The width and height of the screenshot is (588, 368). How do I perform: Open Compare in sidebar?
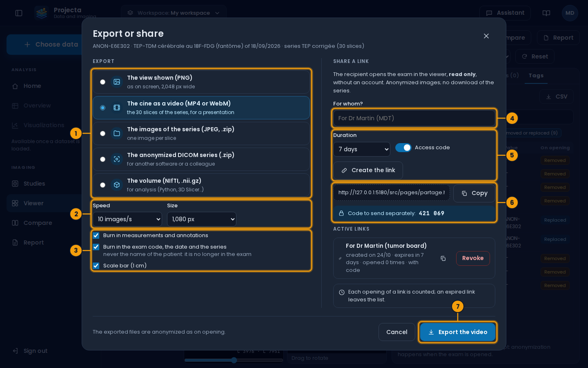(x=45, y=223)
